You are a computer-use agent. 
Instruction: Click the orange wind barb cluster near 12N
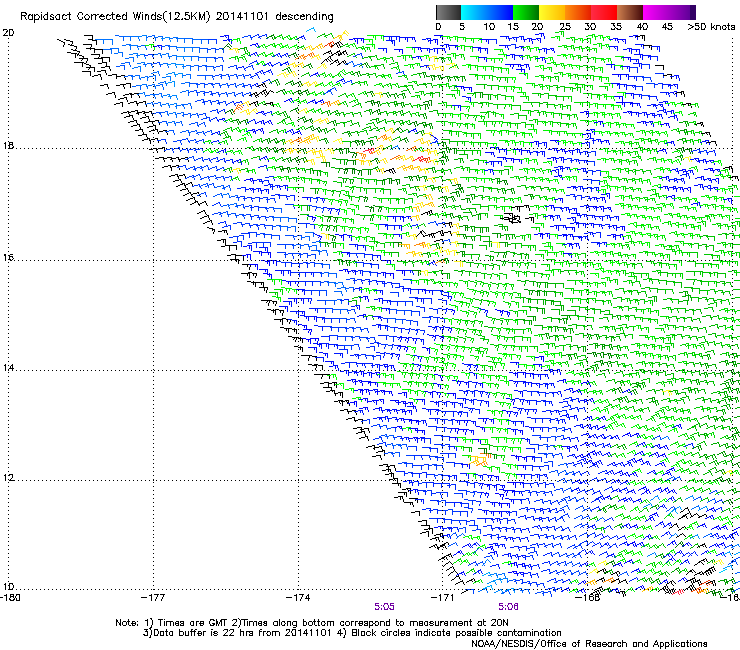480,460
